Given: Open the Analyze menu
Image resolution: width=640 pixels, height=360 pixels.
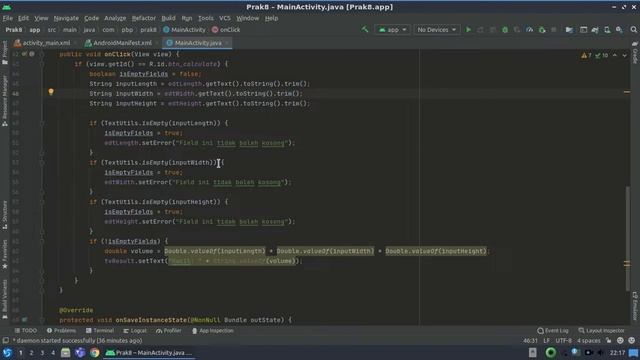Looking at the screenshot, I should click(115, 18).
